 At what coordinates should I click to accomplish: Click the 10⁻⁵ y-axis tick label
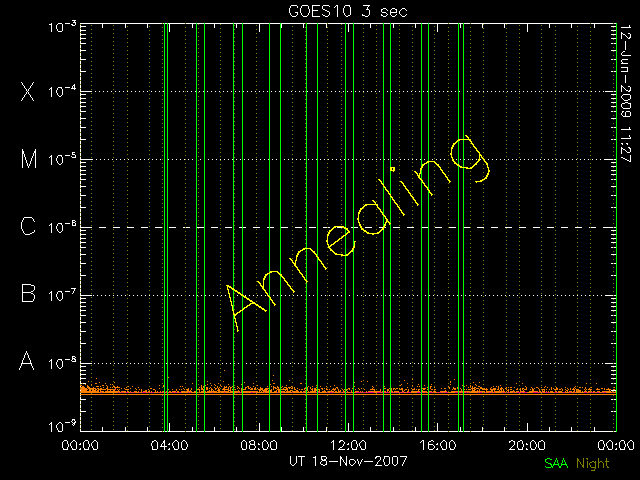pos(62,159)
